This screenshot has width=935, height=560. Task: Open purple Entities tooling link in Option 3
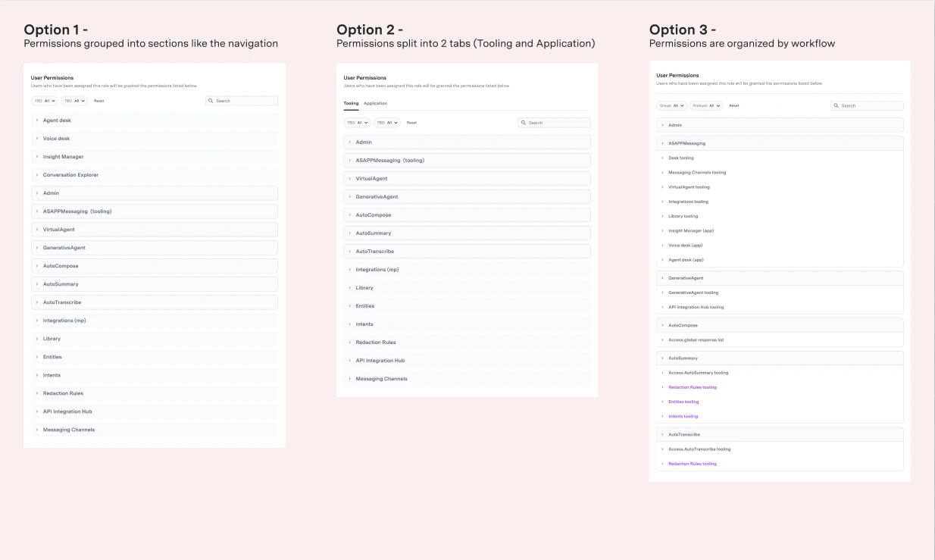coord(683,402)
